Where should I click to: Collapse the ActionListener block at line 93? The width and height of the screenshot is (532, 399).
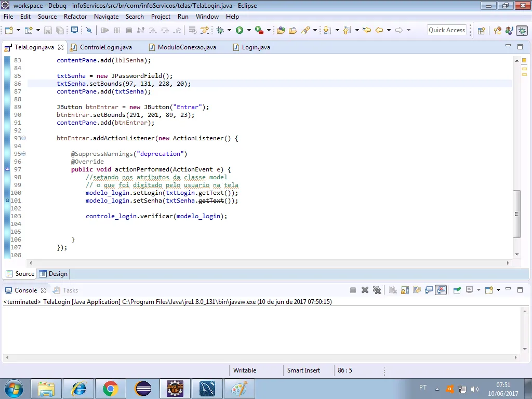click(x=24, y=138)
